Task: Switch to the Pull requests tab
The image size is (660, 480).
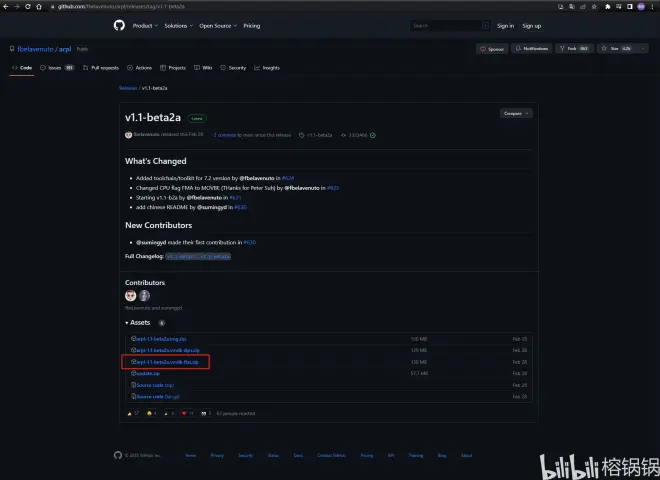Action: point(101,68)
